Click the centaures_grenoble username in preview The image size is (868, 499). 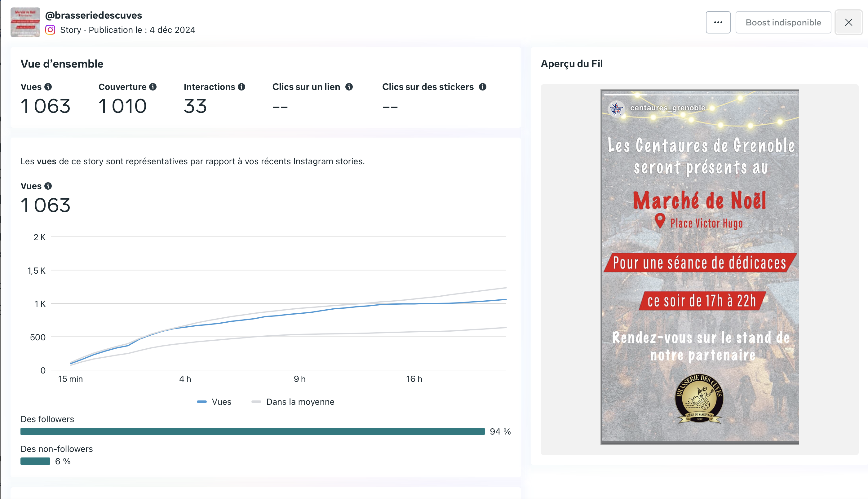(667, 108)
